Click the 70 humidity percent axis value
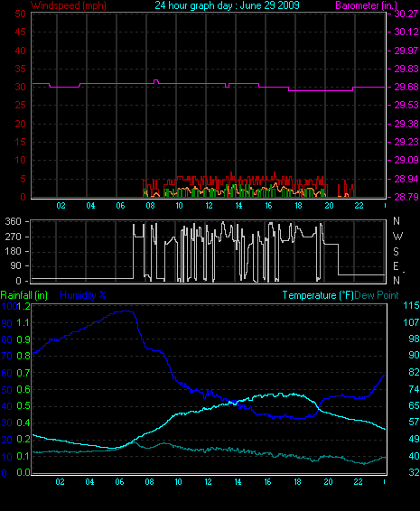 (x=7, y=357)
